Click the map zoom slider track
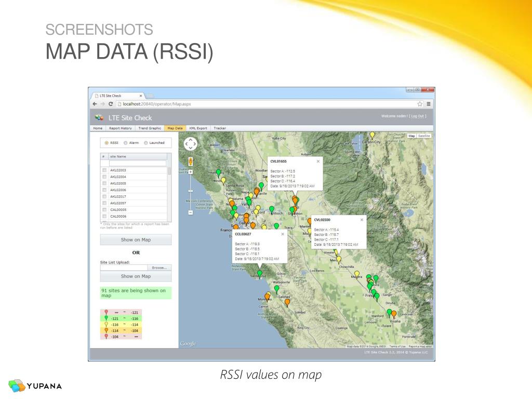Viewport: 532px width, 399px height. (191, 192)
